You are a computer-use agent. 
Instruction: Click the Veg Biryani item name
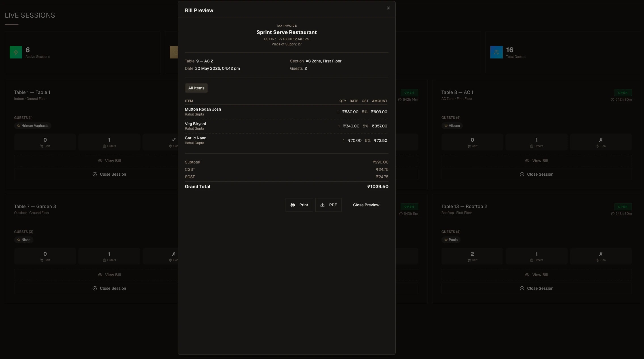coord(195,124)
